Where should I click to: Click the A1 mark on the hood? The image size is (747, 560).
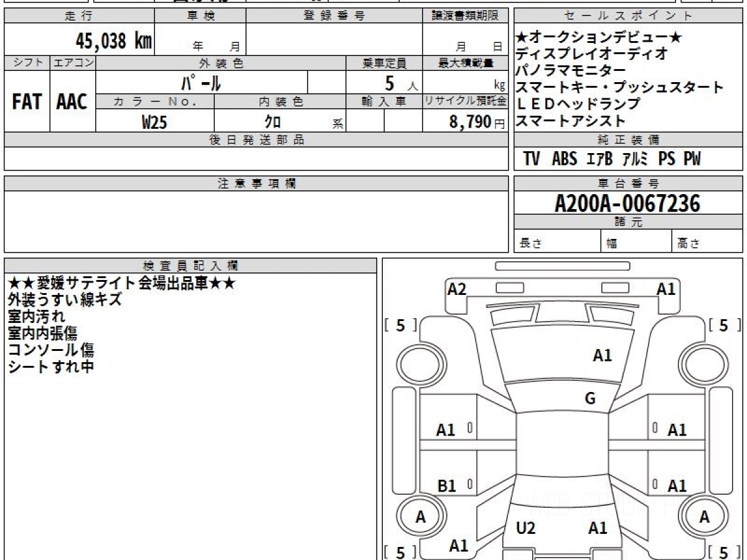(602, 355)
